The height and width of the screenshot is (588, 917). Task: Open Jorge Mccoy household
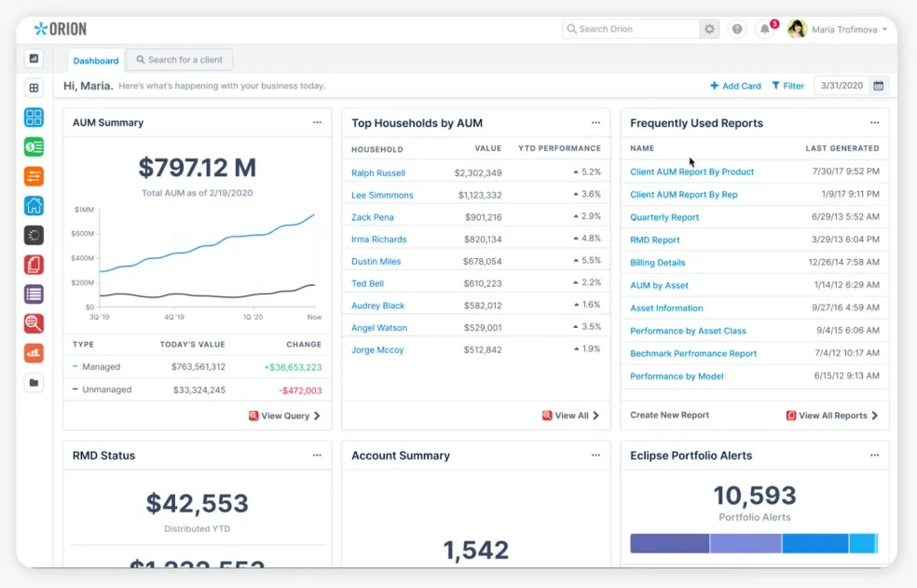point(377,349)
